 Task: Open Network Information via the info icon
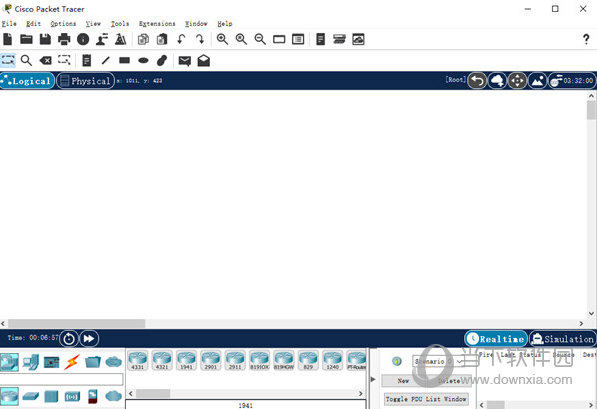point(83,39)
